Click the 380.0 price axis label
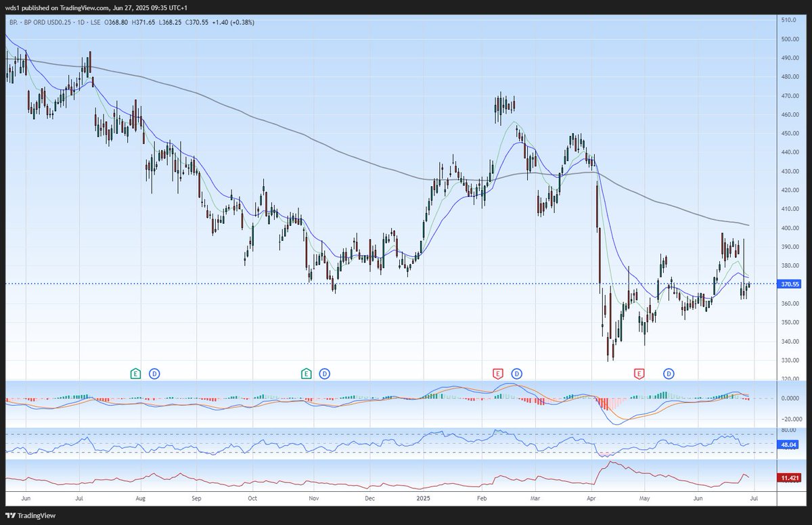 tap(789, 266)
